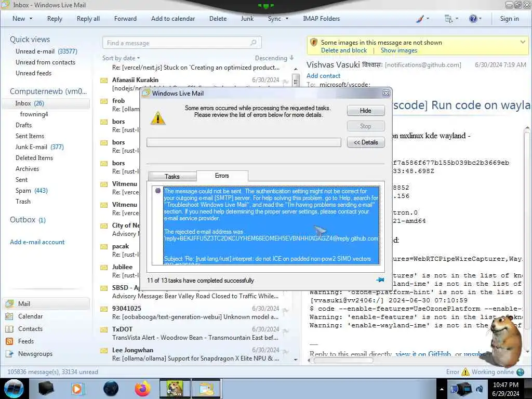Click the hamster Box taskbar button
Image resolution: width=532 pixels, height=399 pixels.
(174, 389)
